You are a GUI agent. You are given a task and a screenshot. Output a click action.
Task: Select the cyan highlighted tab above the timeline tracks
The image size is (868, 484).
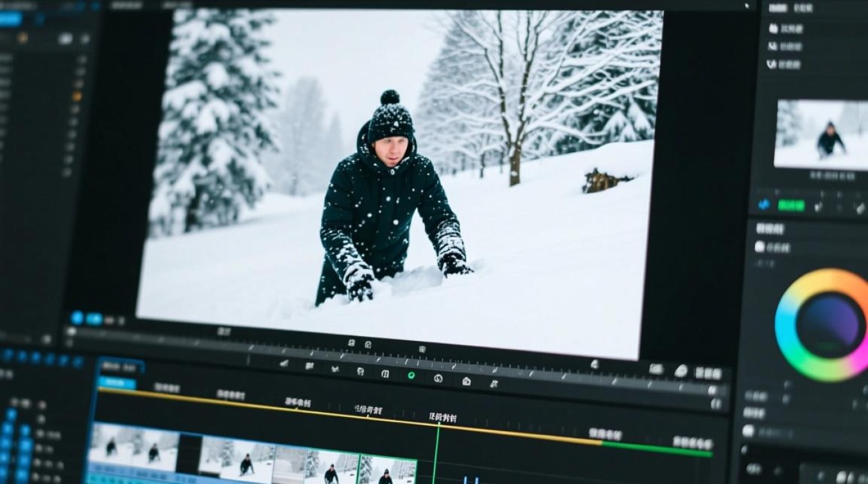coord(117,383)
